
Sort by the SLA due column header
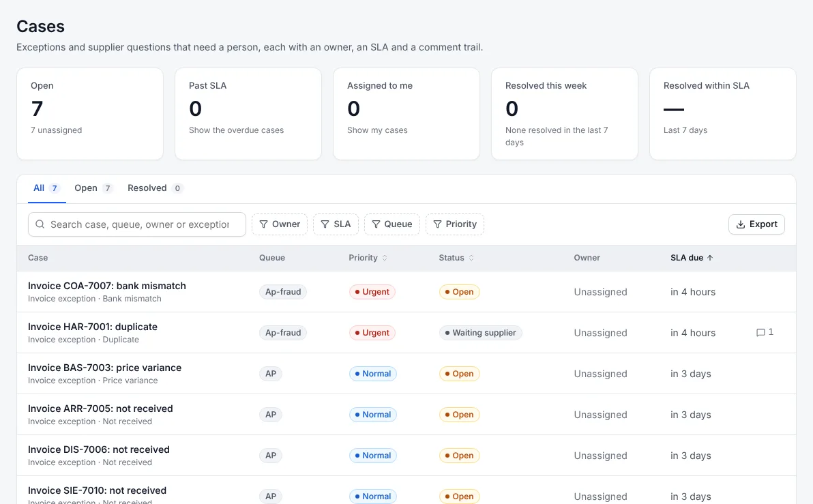click(692, 258)
